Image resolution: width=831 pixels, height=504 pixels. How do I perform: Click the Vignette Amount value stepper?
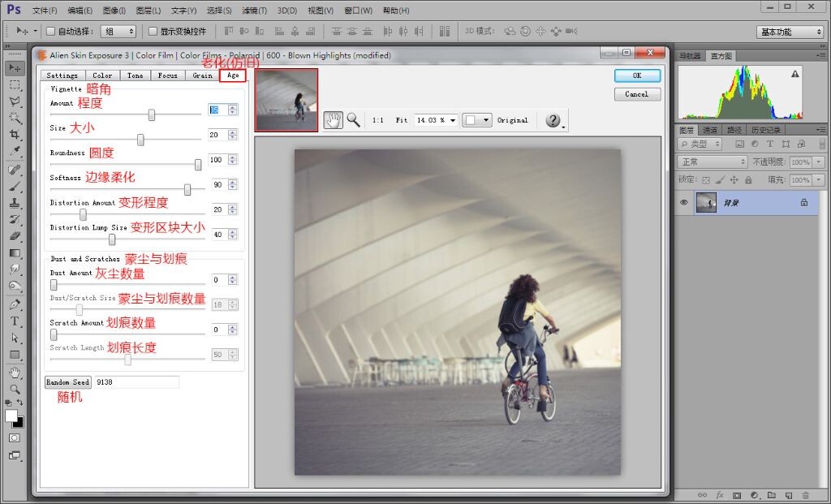pyautogui.click(x=233, y=110)
